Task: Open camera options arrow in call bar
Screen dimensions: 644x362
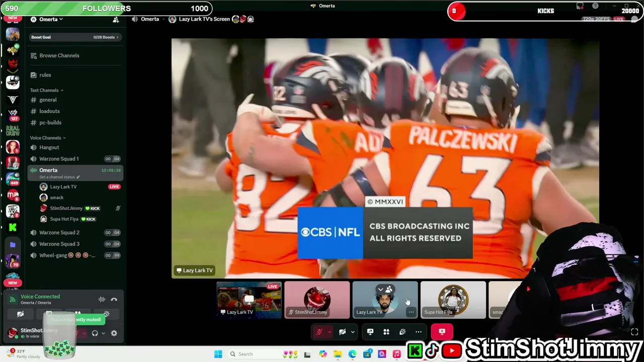Action: [353, 332]
